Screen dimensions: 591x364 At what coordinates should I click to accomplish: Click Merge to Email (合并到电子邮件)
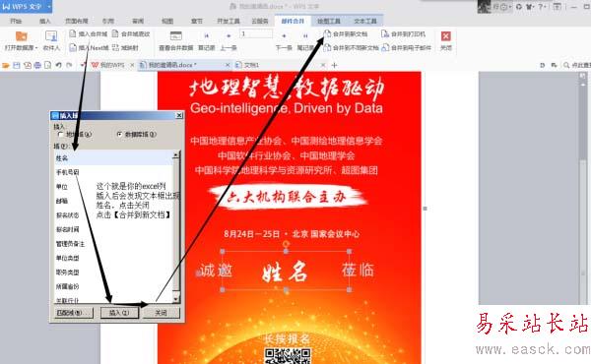click(406, 48)
